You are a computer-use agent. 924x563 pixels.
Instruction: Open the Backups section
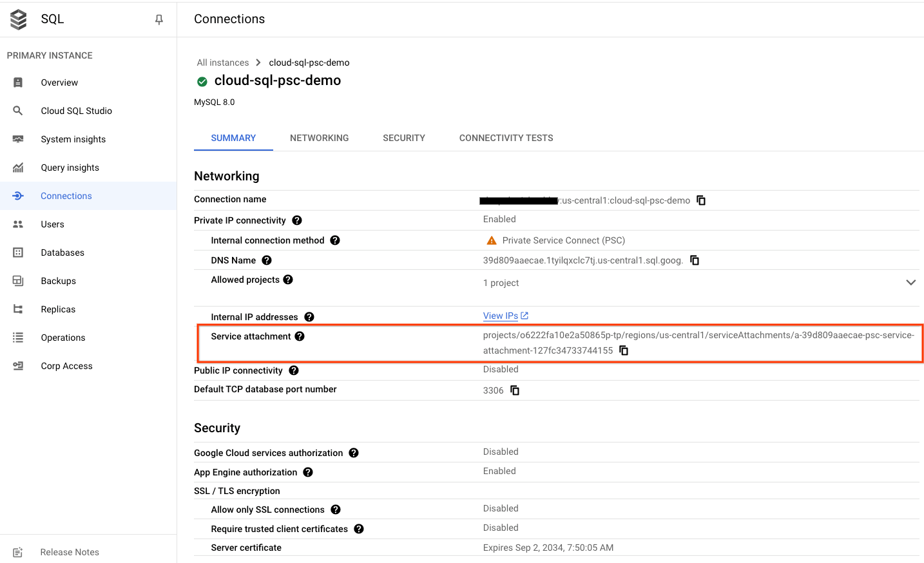(x=58, y=281)
